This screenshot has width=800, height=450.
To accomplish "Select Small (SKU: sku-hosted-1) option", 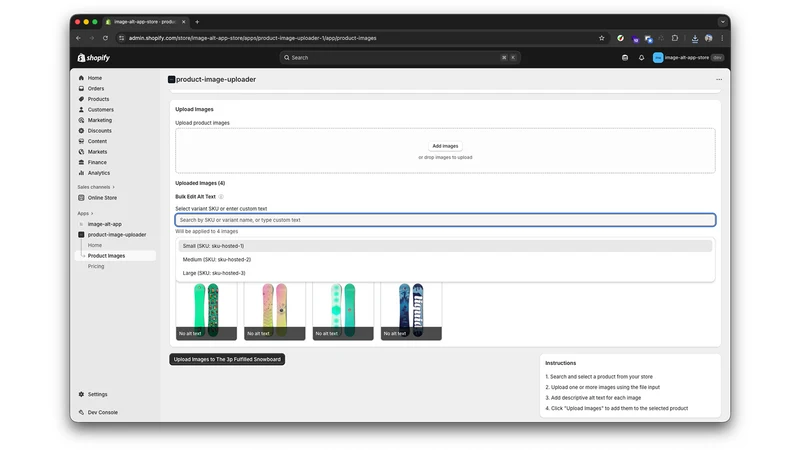I will (445, 246).
